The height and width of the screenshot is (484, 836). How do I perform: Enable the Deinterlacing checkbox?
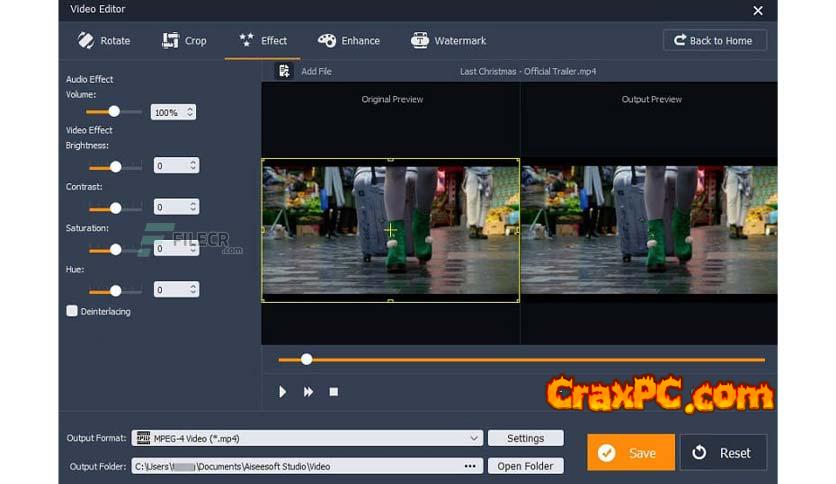(x=72, y=311)
